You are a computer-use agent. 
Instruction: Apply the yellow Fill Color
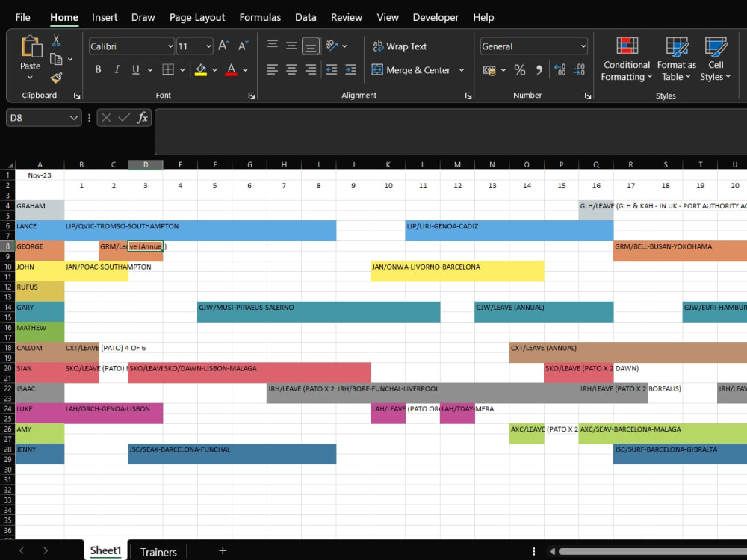point(201,70)
